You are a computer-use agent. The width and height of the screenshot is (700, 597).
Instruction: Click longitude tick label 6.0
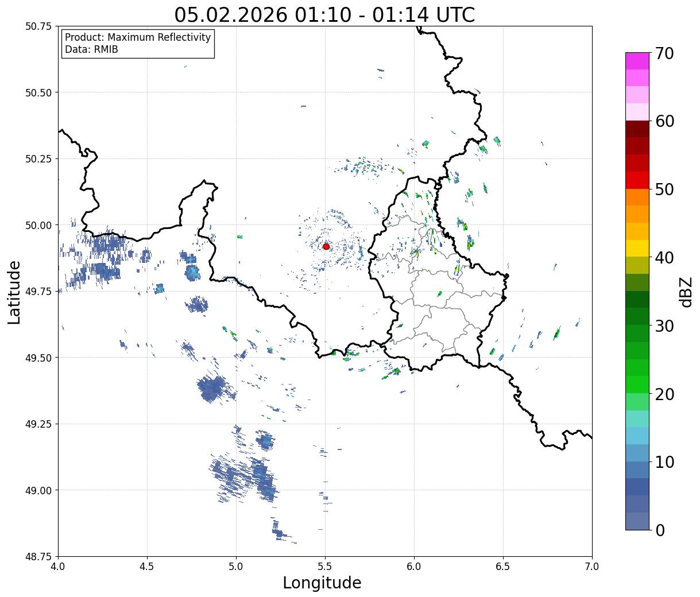pyautogui.click(x=414, y=567)
